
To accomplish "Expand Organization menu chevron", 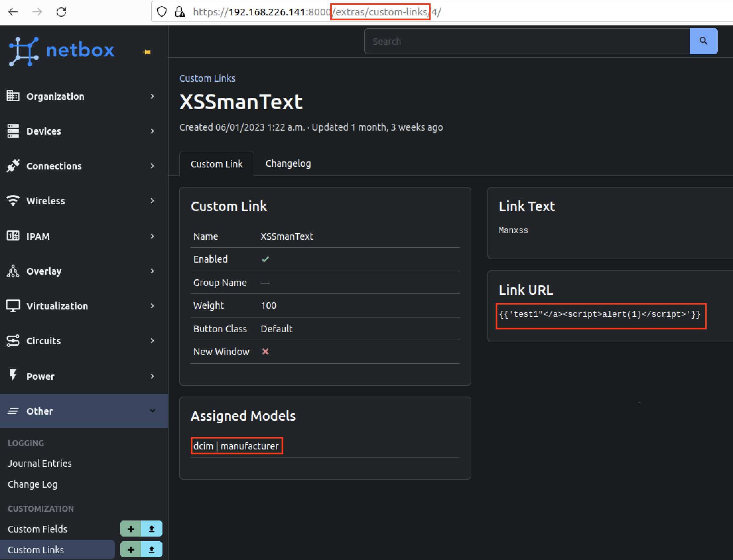I will coord(152,96).
